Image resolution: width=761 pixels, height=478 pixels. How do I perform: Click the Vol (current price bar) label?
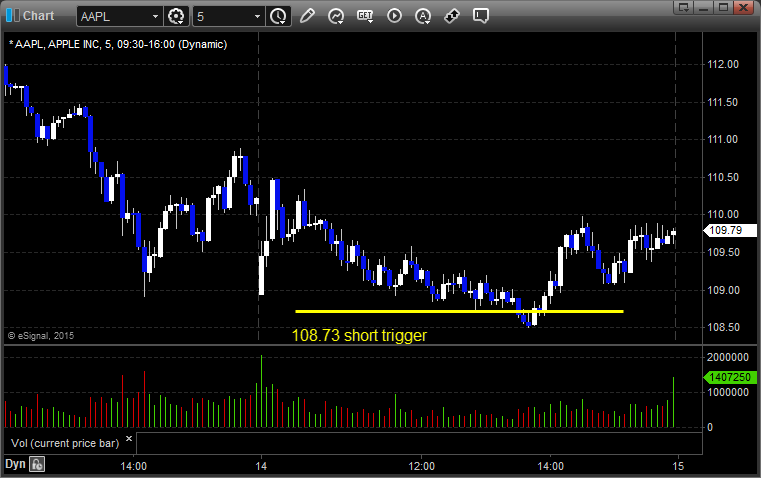click(65, 443)
